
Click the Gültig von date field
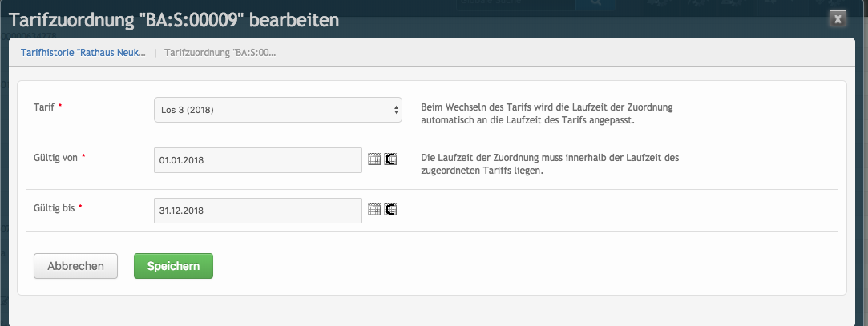pos(258,160)
